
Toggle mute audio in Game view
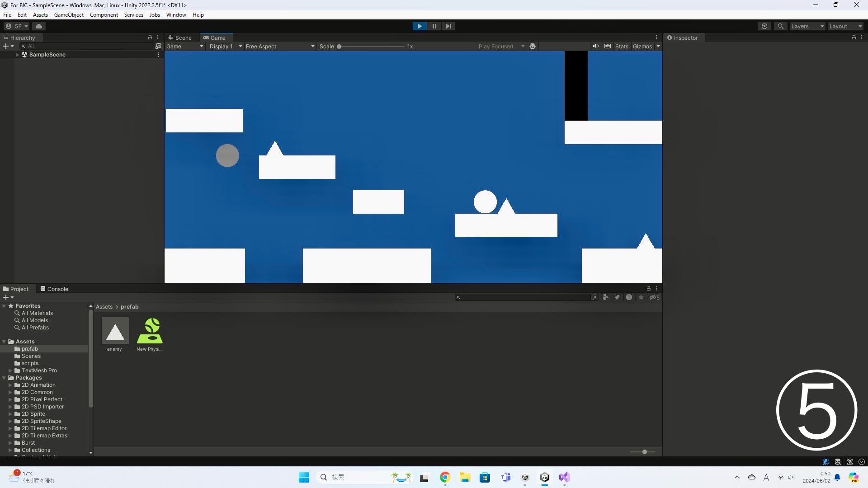[x=596, y=46]
